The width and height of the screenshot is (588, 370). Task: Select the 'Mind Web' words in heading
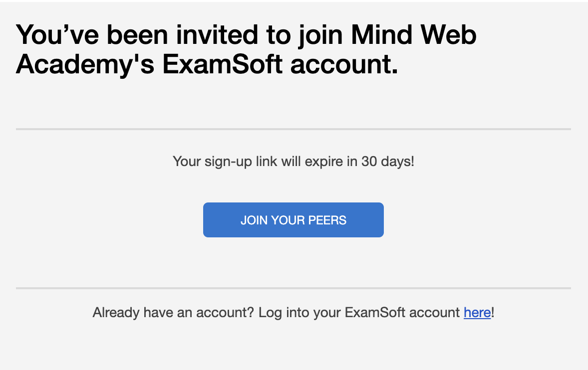[414, 35]
